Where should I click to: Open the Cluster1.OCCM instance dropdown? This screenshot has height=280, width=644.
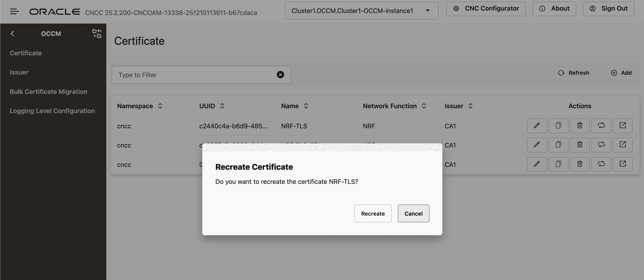pos(361,11)
